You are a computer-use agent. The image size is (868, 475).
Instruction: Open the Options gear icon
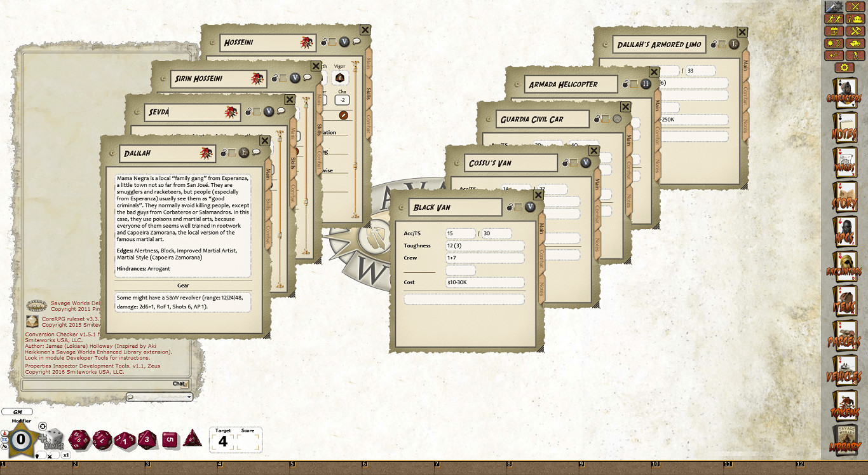[844, 67]
